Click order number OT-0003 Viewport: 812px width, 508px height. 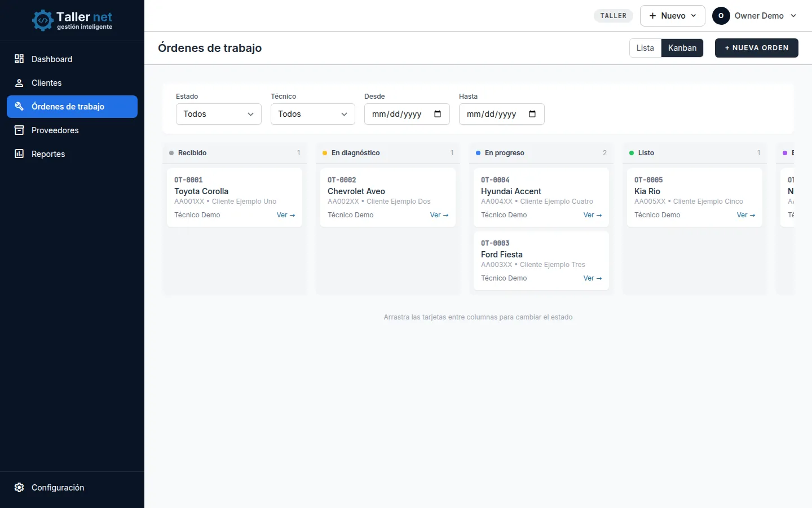[x=495, y=243]
